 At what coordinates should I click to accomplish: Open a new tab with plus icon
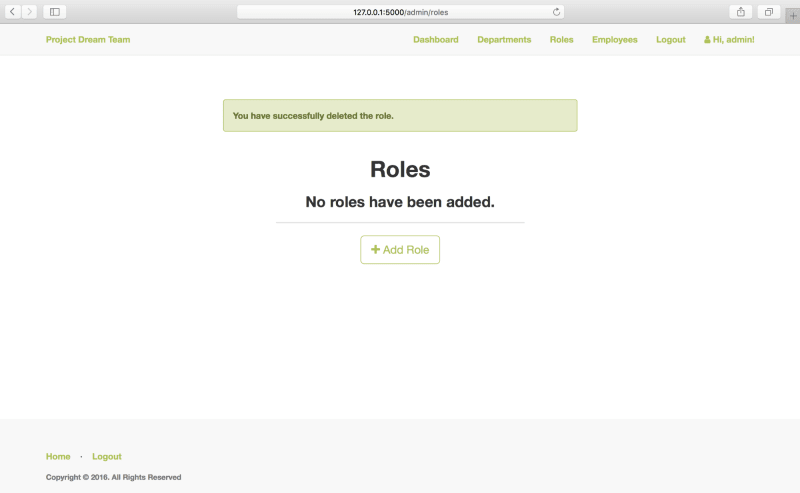coord(792,15)
